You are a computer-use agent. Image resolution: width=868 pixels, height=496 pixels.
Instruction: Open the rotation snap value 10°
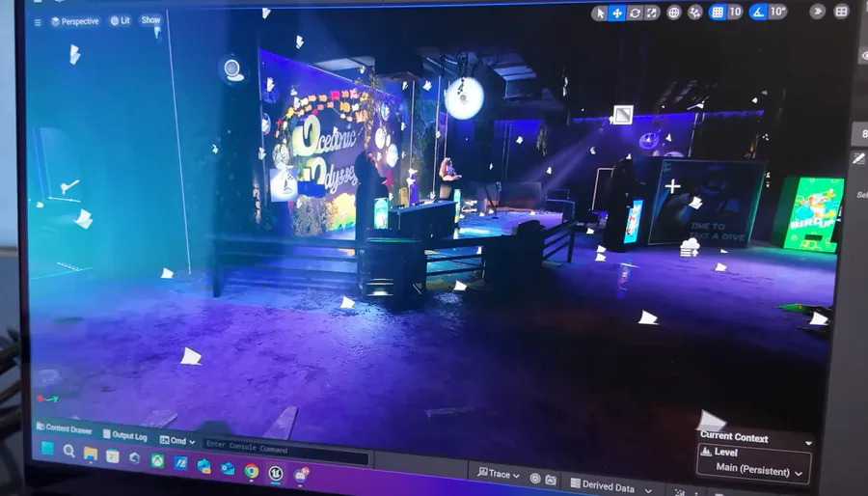(777, 11)
